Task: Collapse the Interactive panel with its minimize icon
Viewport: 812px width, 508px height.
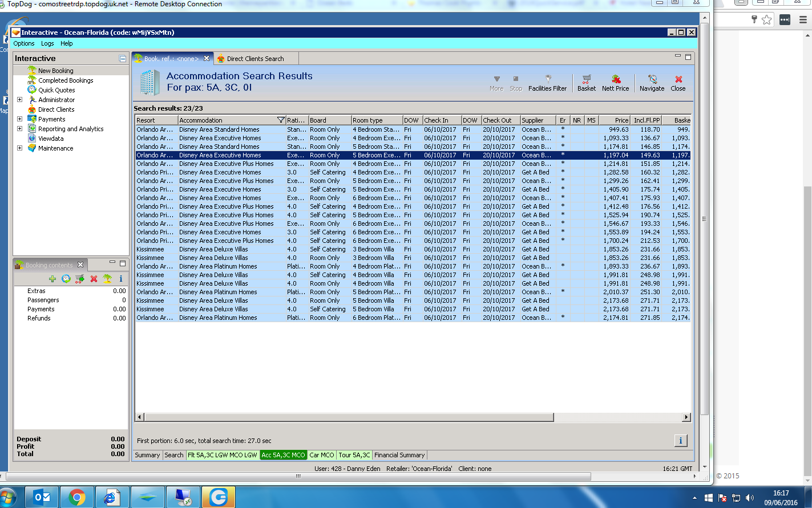Action: (x=123, y=58)
